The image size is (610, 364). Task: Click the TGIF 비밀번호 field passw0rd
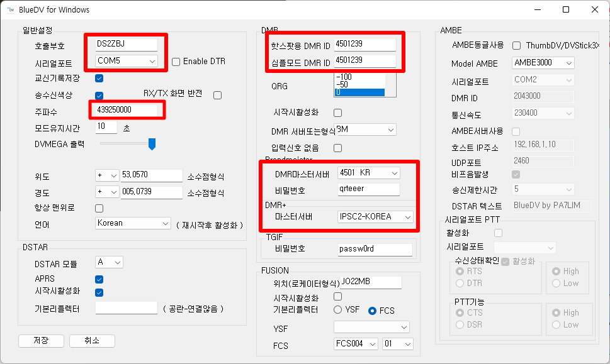[x=375, y=250]
